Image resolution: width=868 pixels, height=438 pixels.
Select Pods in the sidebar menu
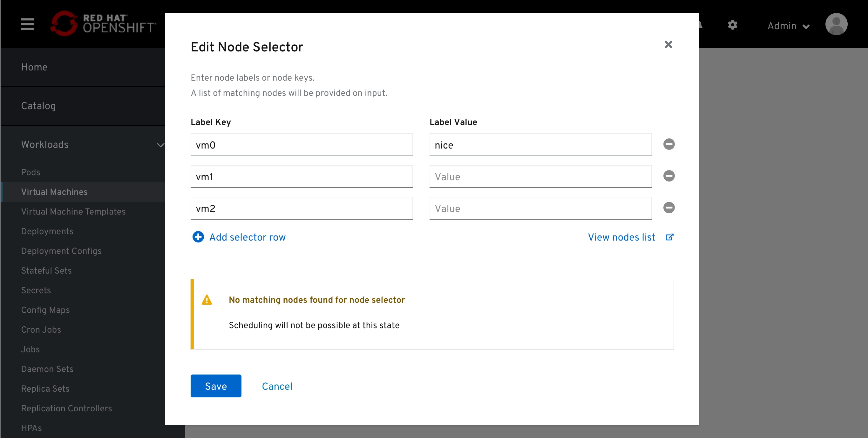pyautogui.click(x=30, y=172)
